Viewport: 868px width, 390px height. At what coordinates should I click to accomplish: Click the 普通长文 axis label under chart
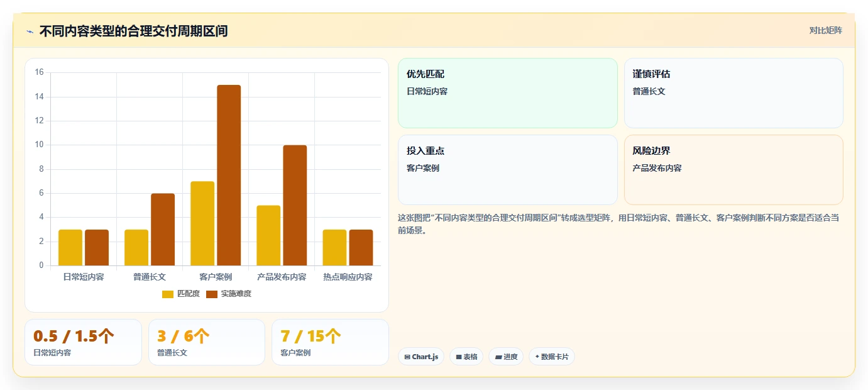pos(150,277)
